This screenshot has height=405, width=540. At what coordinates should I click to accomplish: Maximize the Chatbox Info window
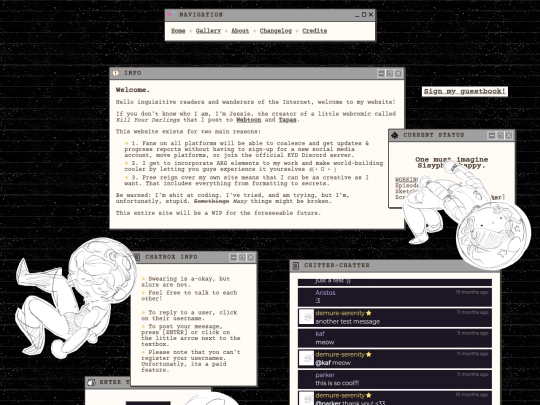pos(242,257)
